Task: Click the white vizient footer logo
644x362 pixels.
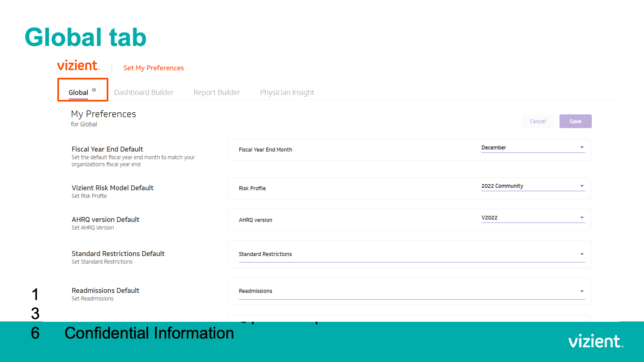Action: coord(596,341)
